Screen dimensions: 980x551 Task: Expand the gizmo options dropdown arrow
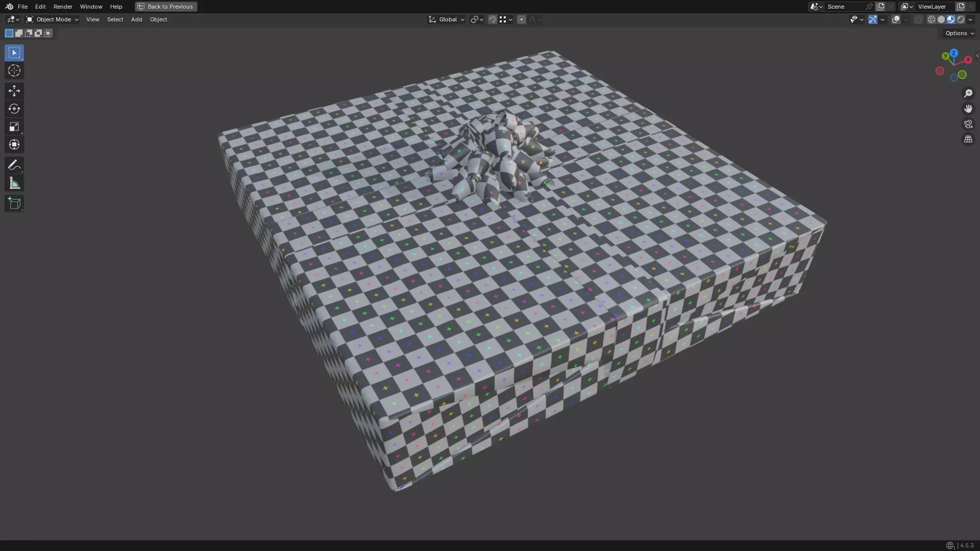click(883, 19)
